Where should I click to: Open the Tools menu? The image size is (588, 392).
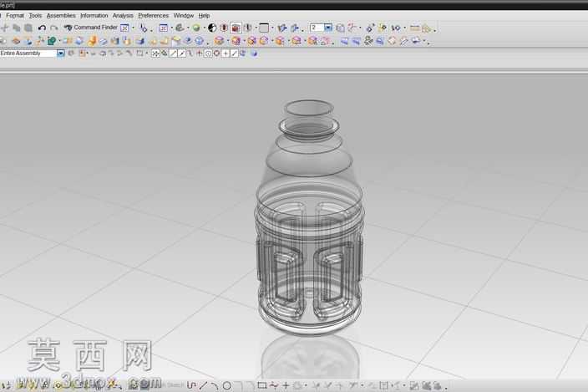tap(35, 16)
